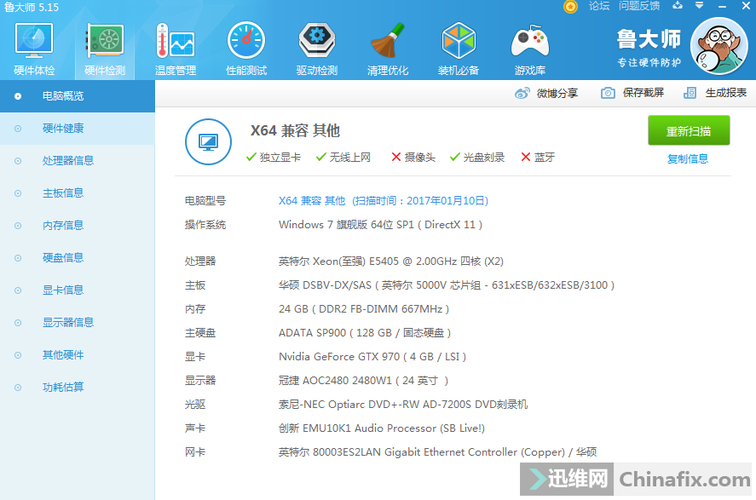Click the camera icon for 保存截屏

(608, 93)
